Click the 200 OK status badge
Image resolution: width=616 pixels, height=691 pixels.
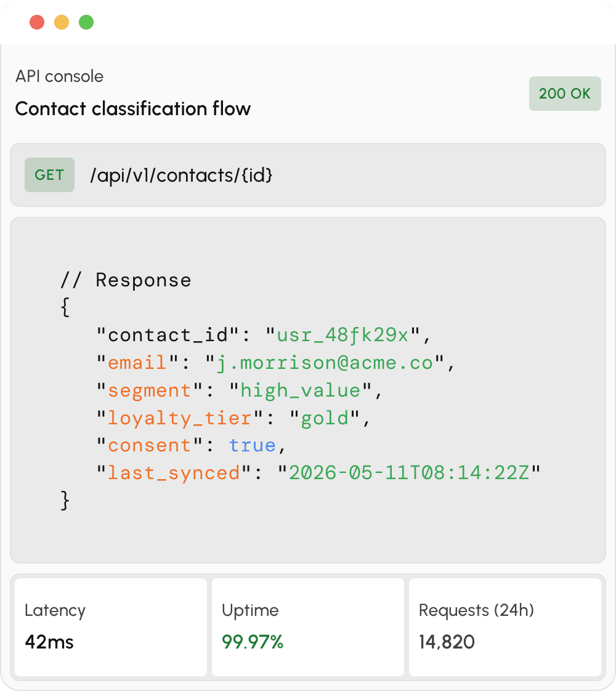[565, 94]
